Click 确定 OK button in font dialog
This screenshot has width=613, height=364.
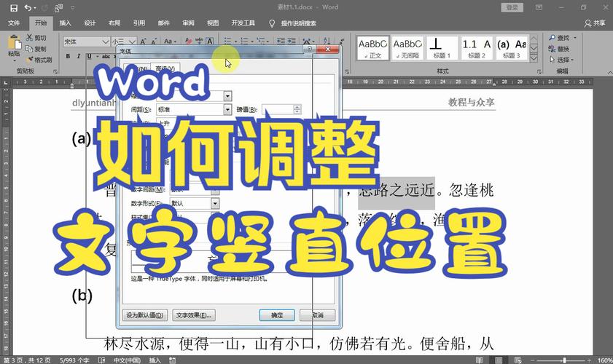[x=277, y=315]
